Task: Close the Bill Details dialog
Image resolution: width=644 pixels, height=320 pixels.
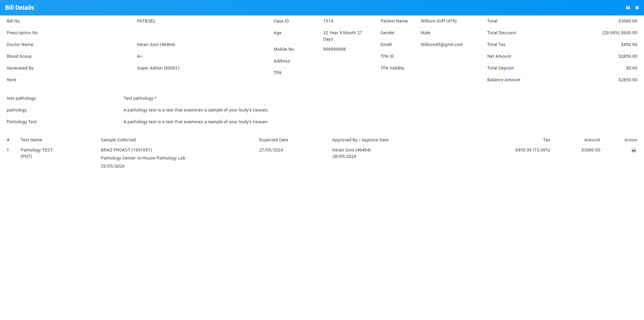Action: pos(637,8)
